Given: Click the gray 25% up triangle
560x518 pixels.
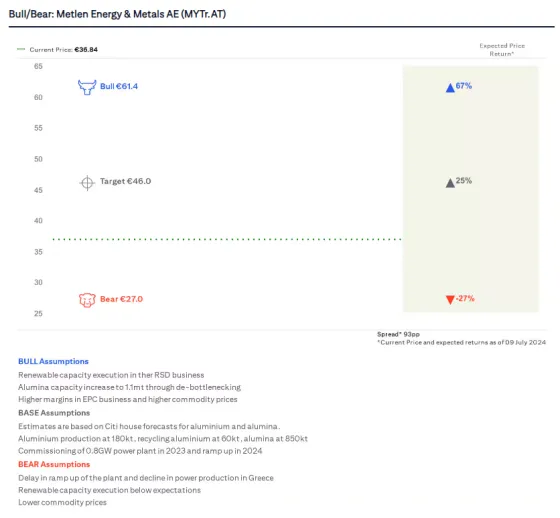Looking at the screenshot, I should (450, 183).
